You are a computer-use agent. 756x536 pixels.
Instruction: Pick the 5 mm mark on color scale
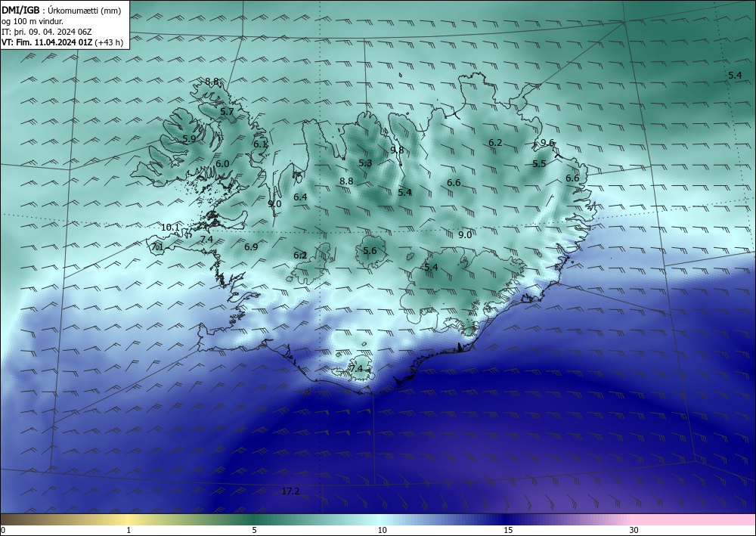(254, 530)
